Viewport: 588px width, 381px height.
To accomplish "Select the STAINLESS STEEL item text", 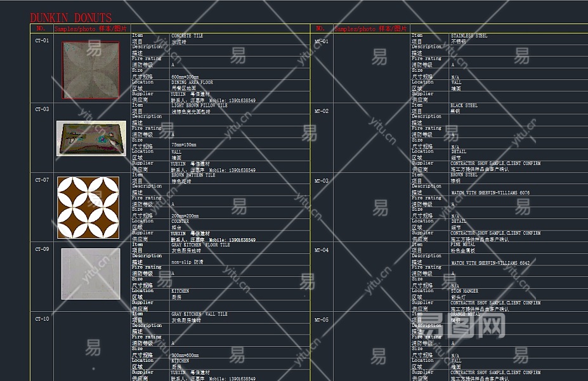I will click(x=469, y=36).
